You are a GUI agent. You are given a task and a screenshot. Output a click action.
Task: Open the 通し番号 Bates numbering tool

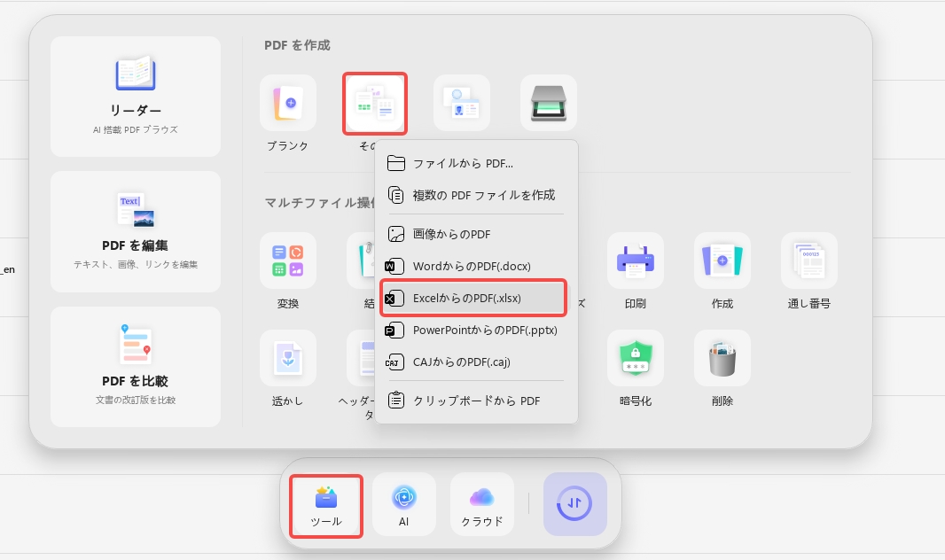808,261
